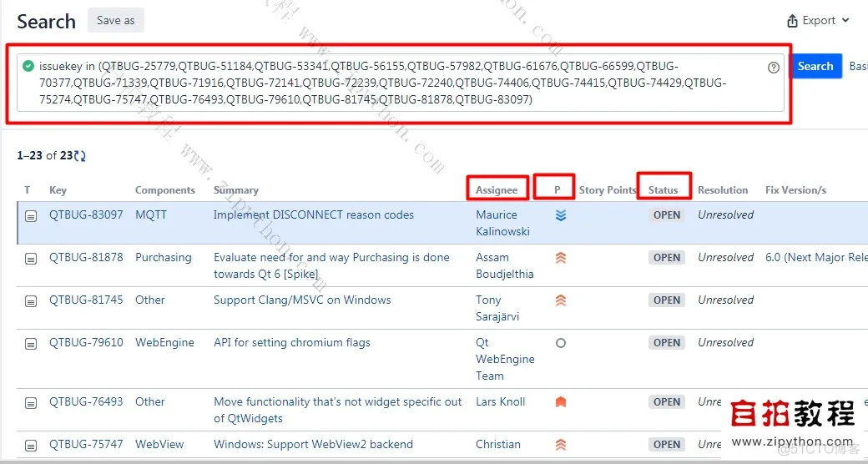Click the blue low-priority icon for QTBUG-83097

coord(561,215)
